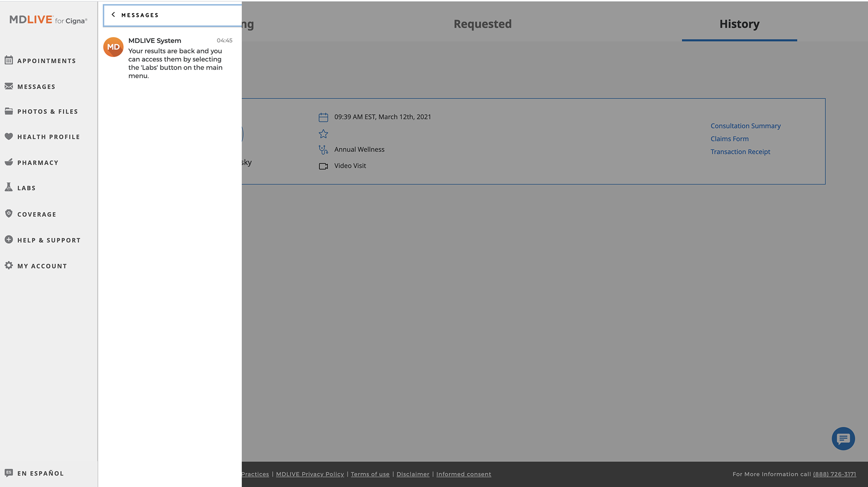This screenshot has width=868, height=487.
Task: Click the 04:45 message timestamp
Action: pyautogui.click(x=224, y=40)
